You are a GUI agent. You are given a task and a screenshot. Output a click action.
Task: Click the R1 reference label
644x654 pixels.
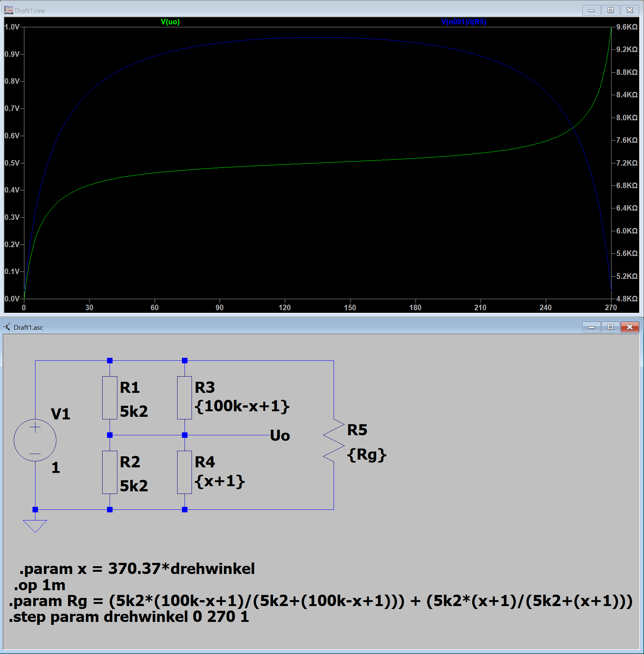click(x=130, y=388)
